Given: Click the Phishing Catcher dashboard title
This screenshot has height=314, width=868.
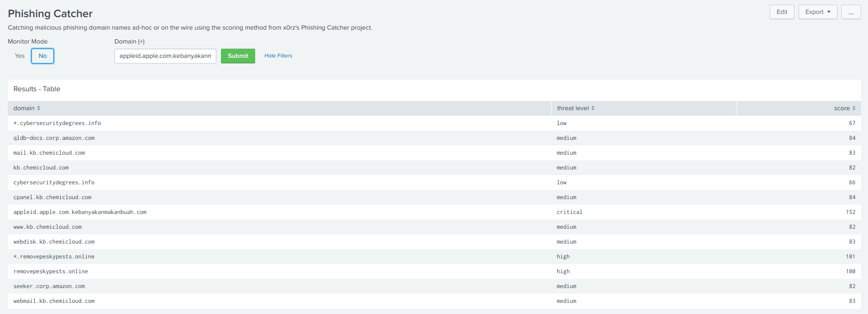Looking at the screenshot, I should (x=50, y=13).
